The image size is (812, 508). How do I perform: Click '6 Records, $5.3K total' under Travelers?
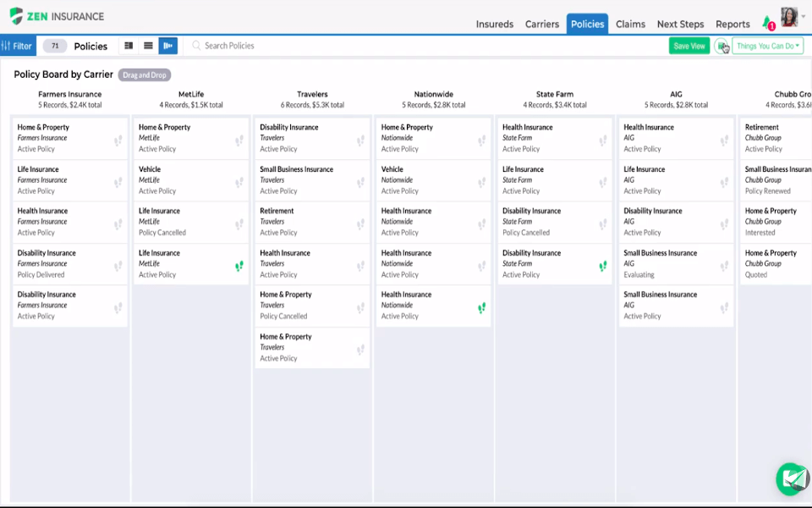tap(312, 105)
